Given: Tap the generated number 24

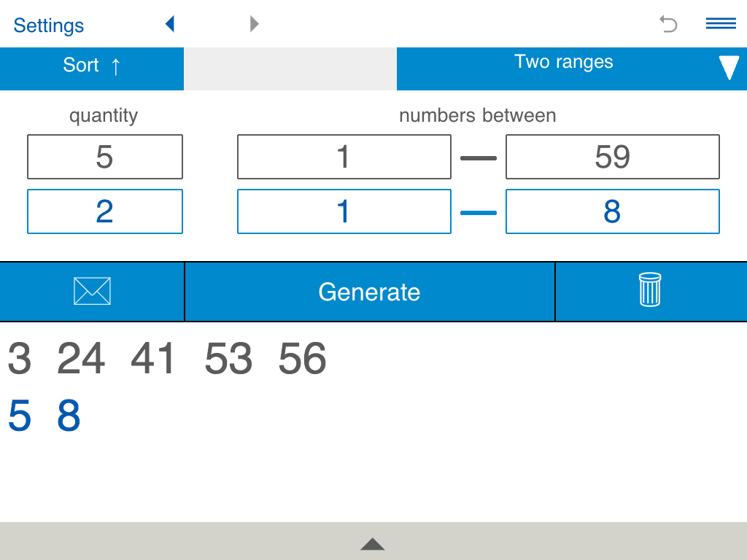Looking at the screenshot, I should point(80,357).
